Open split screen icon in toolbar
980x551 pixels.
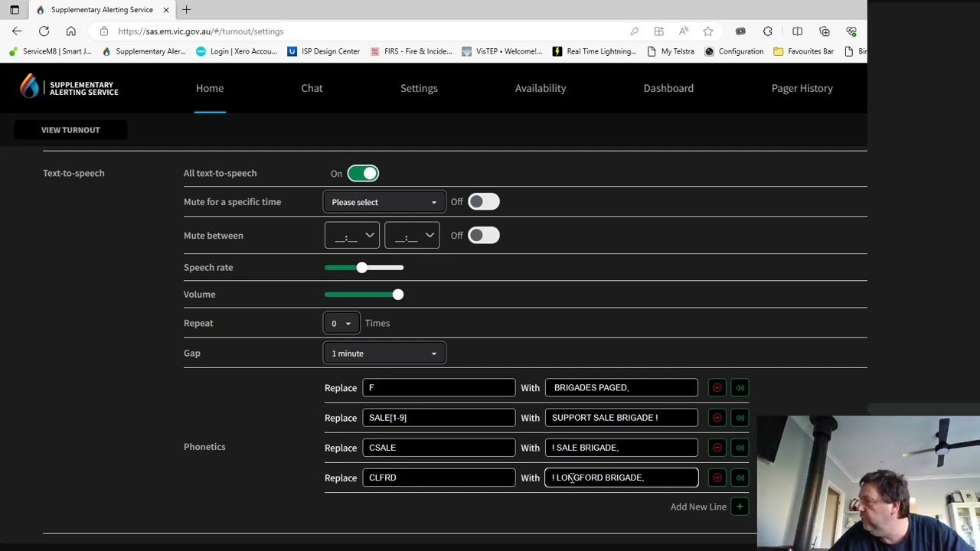pos(797,31)
